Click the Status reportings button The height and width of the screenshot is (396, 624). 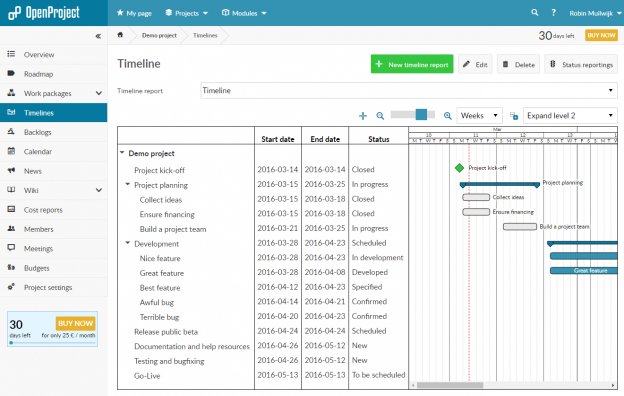click(581, 64)
